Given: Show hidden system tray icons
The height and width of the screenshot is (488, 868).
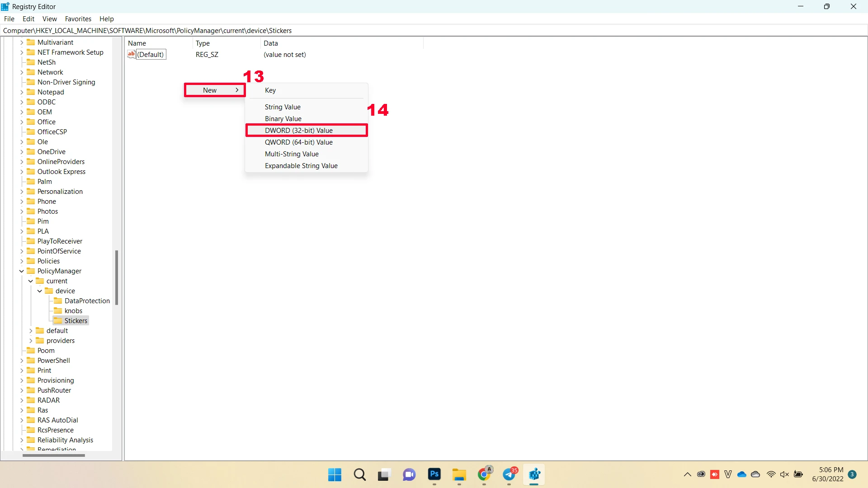Looking at the screenshot, I should pos(687,474).
